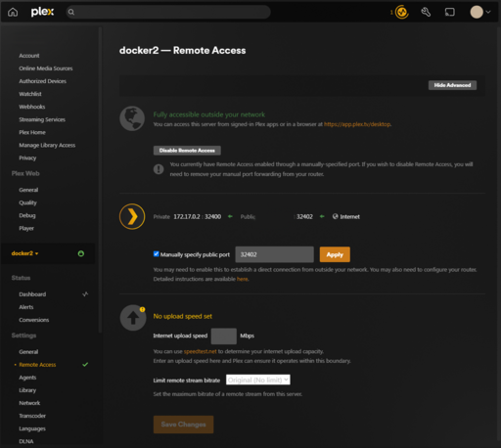Select Authorized Devices in sidebar

click(42, 81)
